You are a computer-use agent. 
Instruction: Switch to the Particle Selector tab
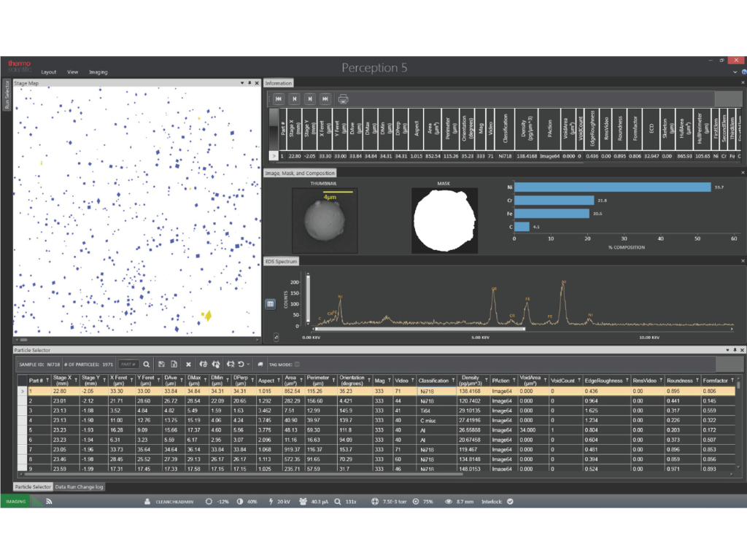point(32,486)
